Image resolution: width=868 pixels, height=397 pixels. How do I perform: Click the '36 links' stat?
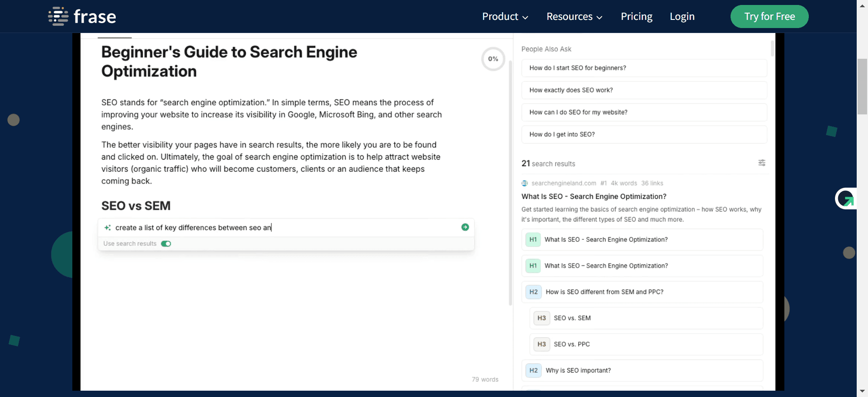[652, 183]
